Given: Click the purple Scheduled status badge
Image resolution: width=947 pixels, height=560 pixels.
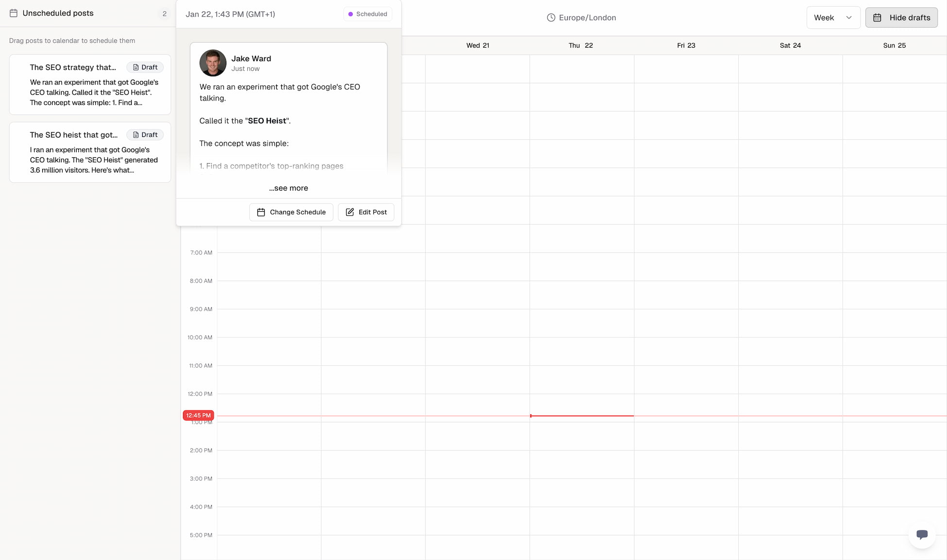Looking at the screenshot, I should point(368,14).
